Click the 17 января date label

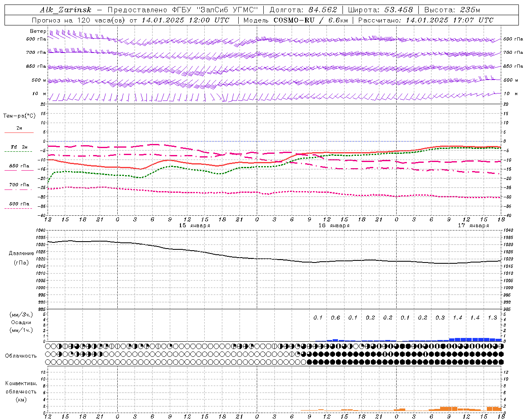(x=473, y=226)
